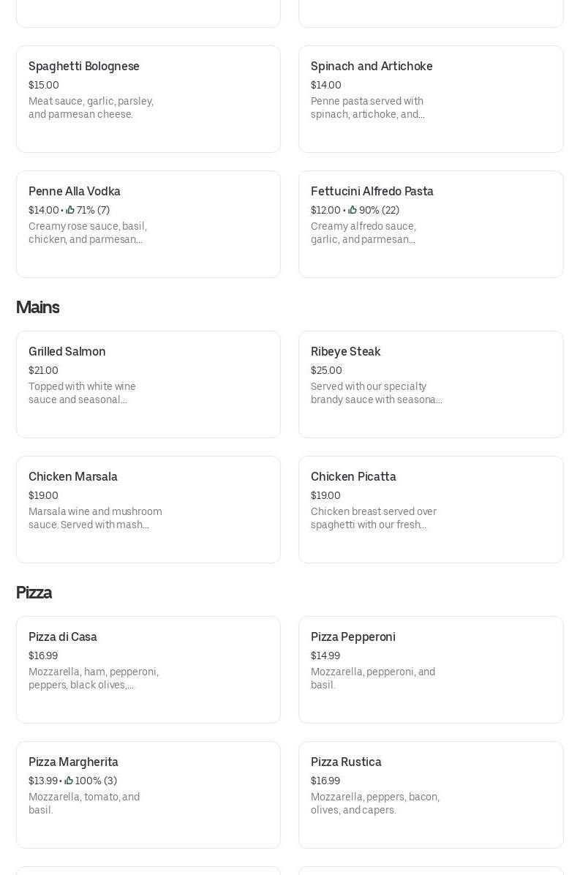Click the Mains section heading

tap(37, 307)
